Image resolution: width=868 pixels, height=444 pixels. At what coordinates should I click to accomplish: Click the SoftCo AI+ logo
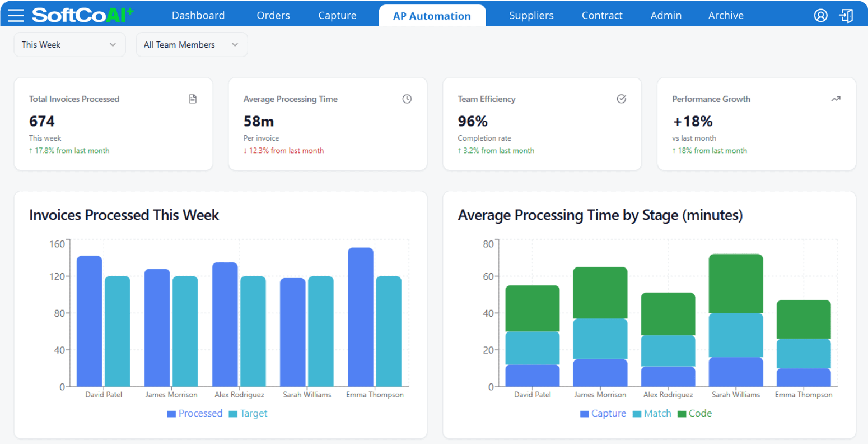(x=82, y=15)
